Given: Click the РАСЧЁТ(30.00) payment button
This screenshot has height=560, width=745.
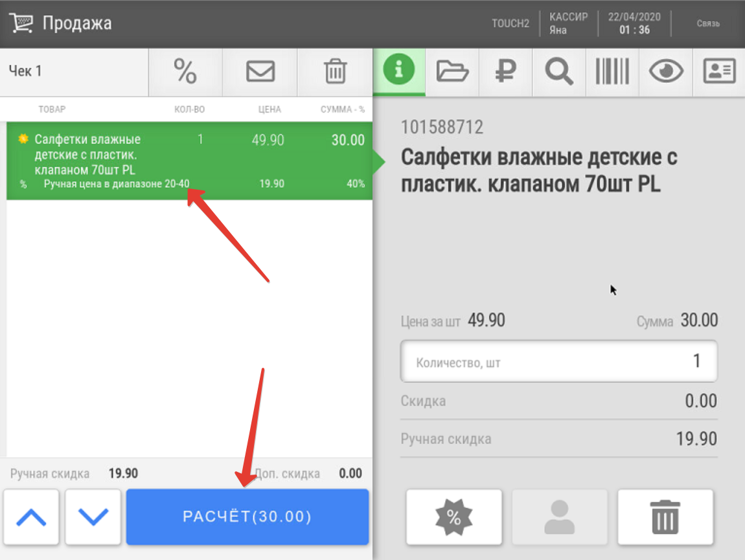Looking at the screenshot, I should pyautogui.click(x=247, y=517).
